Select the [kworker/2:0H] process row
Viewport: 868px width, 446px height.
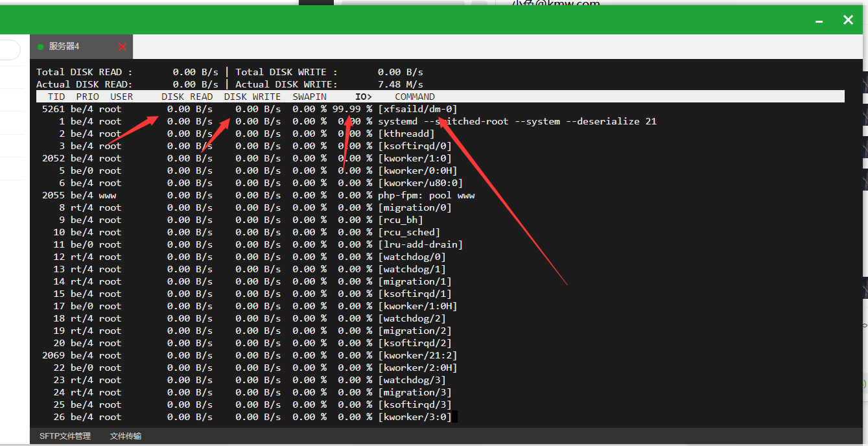[x=441, y=368]
